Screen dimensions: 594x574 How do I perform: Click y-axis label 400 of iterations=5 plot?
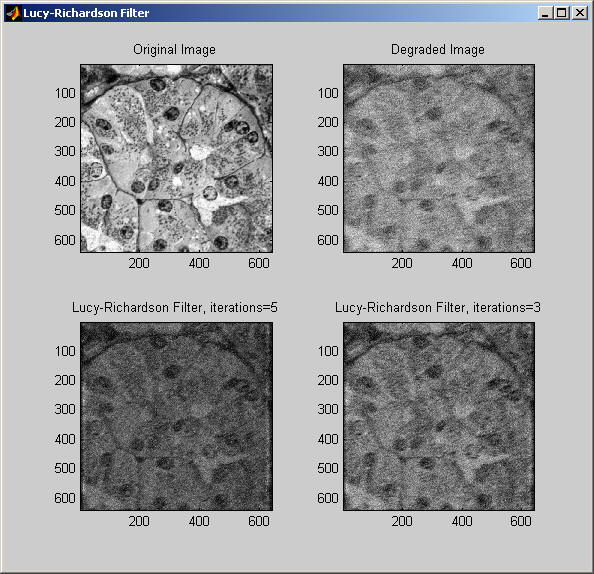[65, 439]
